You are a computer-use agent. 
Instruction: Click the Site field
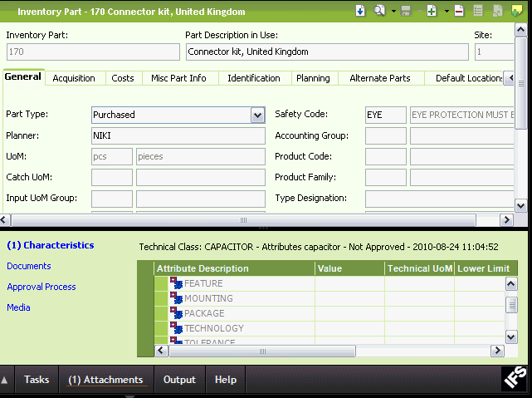(x=494, y=52)
